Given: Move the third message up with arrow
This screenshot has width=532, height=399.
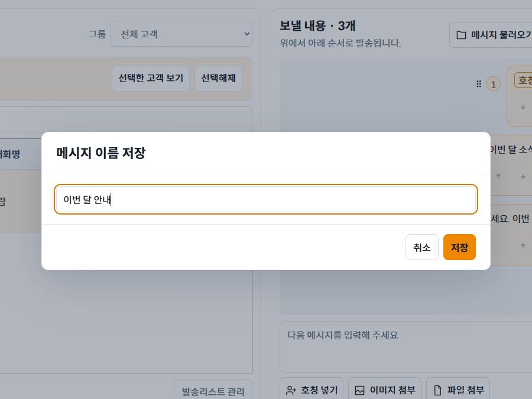Looking at the screenshot, I should point(523,246).
